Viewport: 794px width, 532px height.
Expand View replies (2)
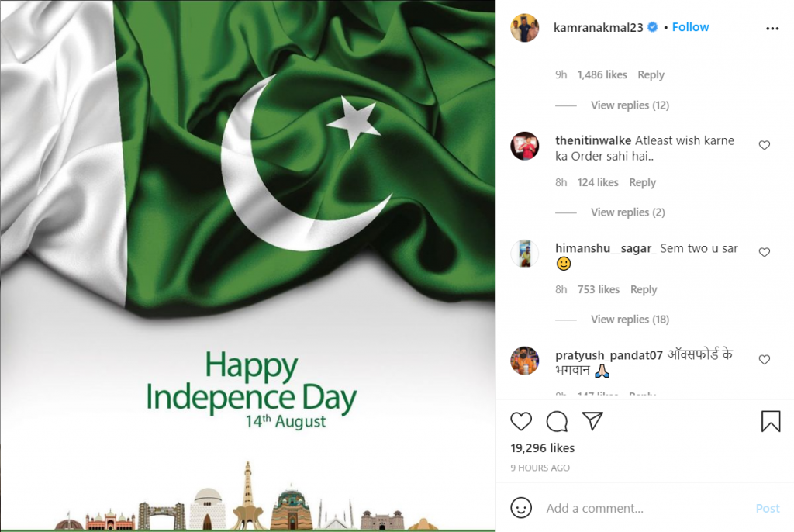tap(627, 212)
